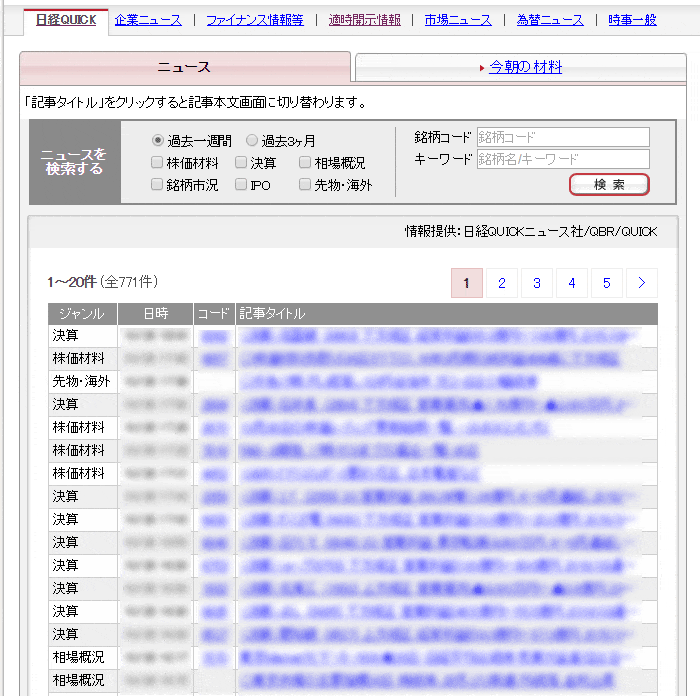
Task: Click the 検索 search button
Action: (609, 185)
